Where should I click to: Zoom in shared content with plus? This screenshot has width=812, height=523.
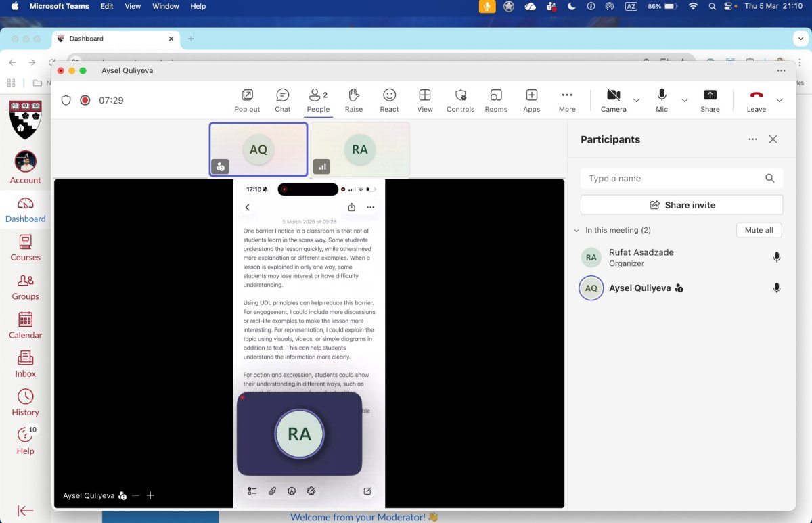point(150,495)
